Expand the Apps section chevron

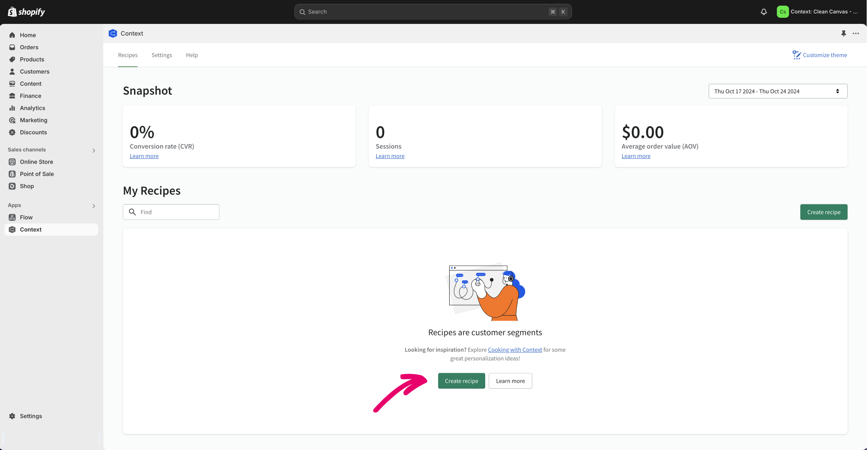[94, 206]
